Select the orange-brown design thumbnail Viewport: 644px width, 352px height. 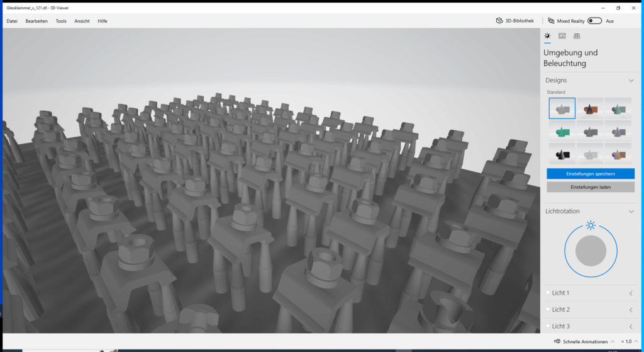(590, 108)
